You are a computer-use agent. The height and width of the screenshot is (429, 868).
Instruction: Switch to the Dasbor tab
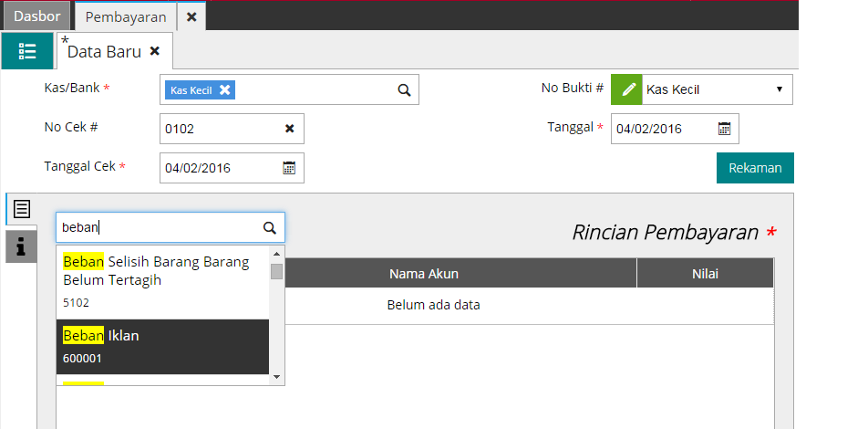coord(37,16)
